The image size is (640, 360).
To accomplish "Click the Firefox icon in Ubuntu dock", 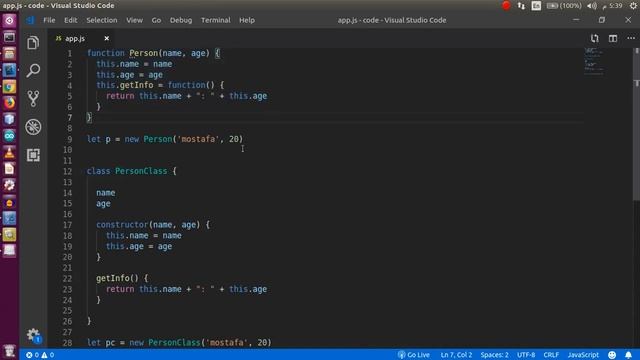I will pos(9,103).
